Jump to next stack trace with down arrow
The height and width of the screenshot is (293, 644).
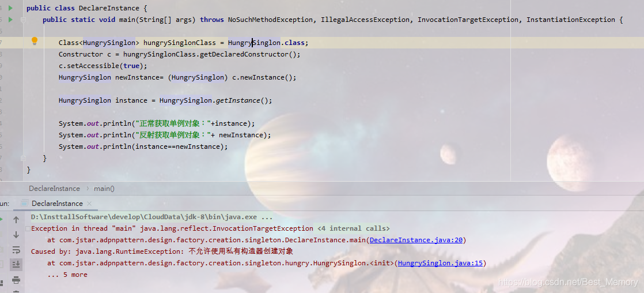(16, 235)
